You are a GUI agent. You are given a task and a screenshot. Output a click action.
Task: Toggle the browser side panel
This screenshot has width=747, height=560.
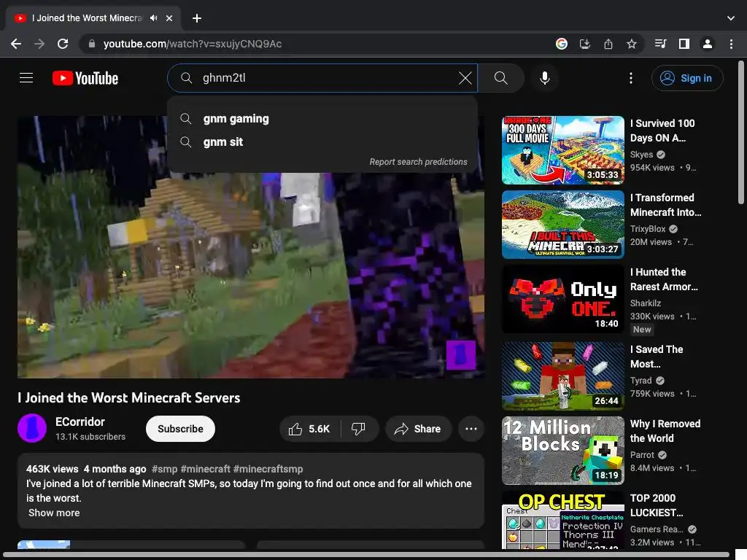(x=684, y=44)
